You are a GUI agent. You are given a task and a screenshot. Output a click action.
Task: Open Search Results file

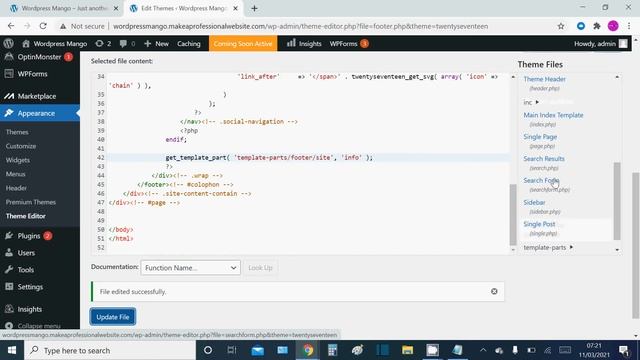coord(544,158)
